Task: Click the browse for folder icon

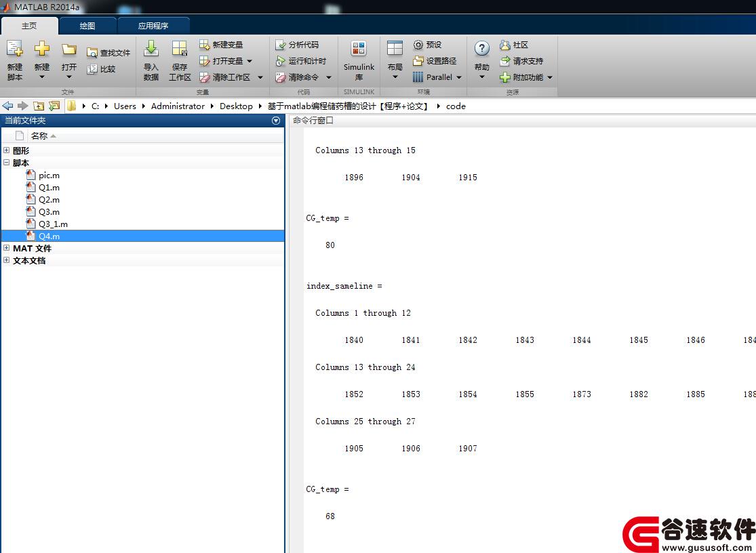Action: [x=54, y=106]
